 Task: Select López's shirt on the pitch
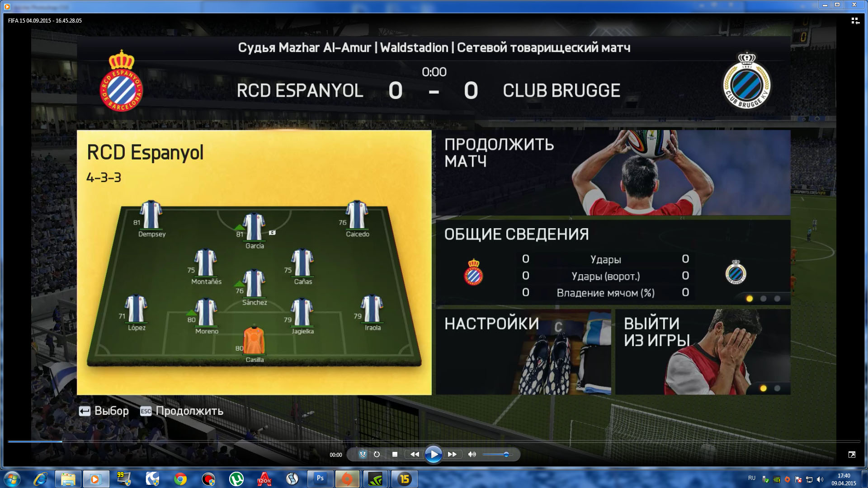point(136,308)
